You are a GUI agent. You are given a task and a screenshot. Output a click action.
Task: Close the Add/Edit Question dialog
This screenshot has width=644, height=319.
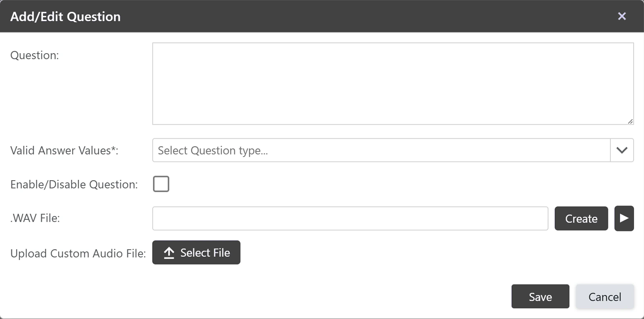tap(622, 16)
